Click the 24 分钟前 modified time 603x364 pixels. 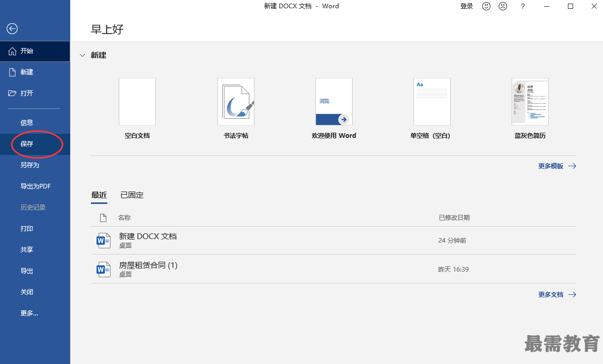tap(452, 241)
